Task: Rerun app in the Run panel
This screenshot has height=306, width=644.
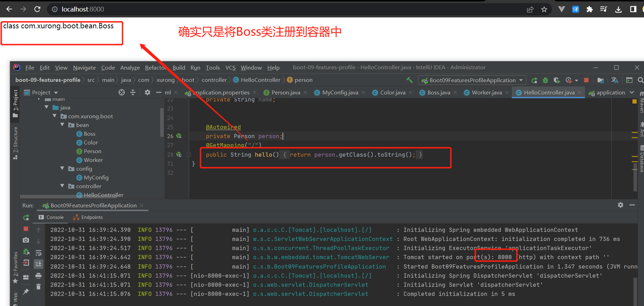Action: (x=26, y=218)
